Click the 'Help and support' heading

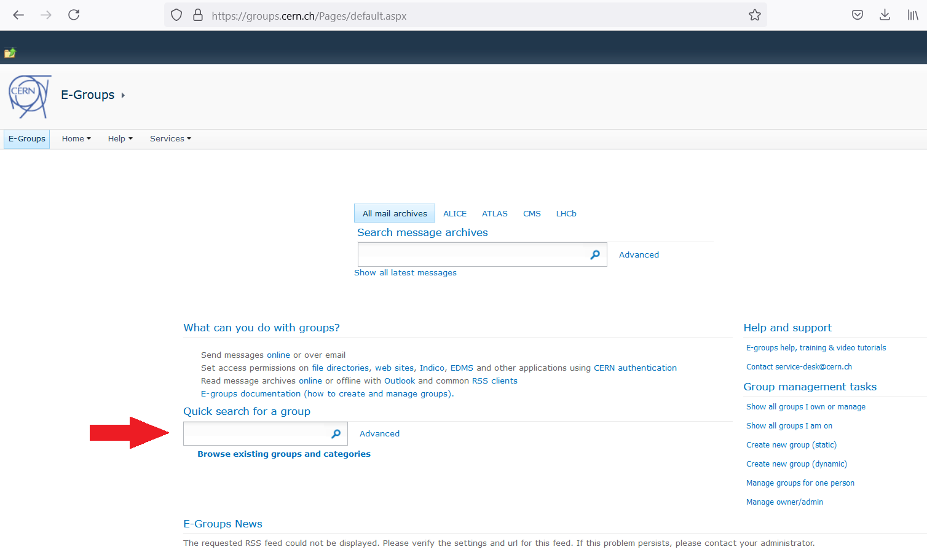coord(787,328)
